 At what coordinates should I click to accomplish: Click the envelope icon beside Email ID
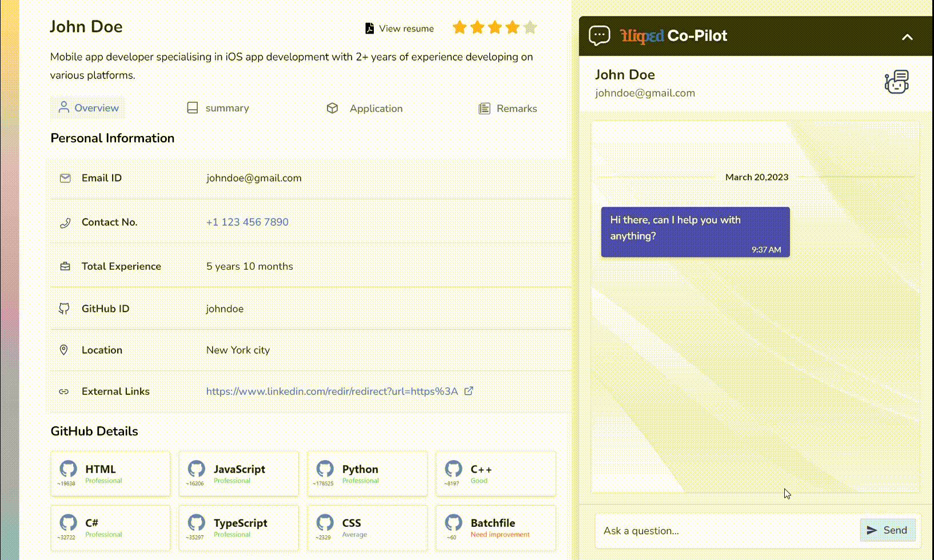click(65, 178)
